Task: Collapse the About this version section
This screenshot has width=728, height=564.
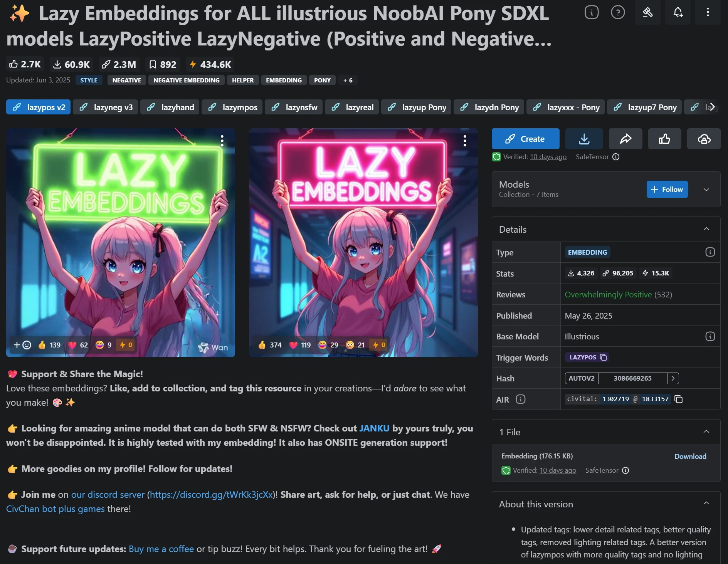Action: tap(706, 504)
